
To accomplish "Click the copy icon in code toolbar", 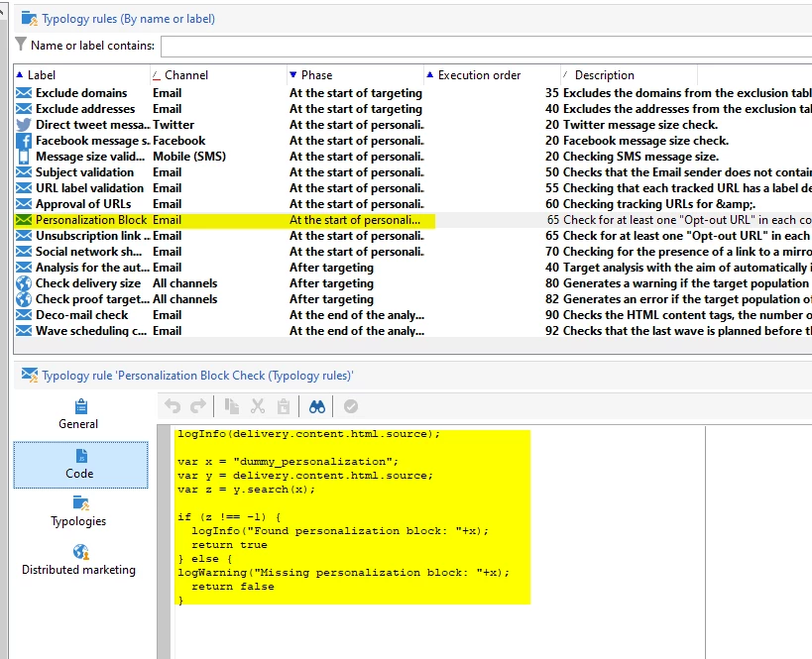I will coord(231,406).
